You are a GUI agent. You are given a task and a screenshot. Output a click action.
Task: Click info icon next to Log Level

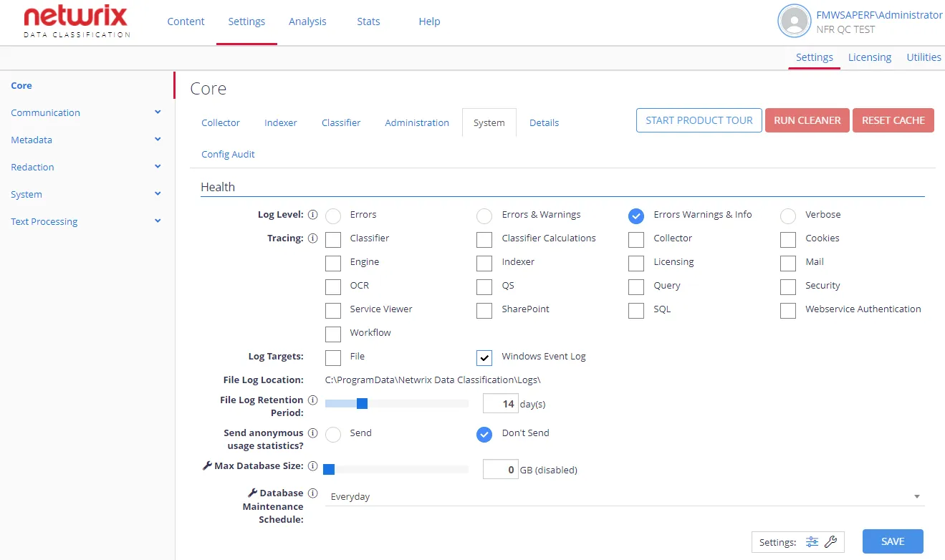pyautogui.click(x=312, y=215)
